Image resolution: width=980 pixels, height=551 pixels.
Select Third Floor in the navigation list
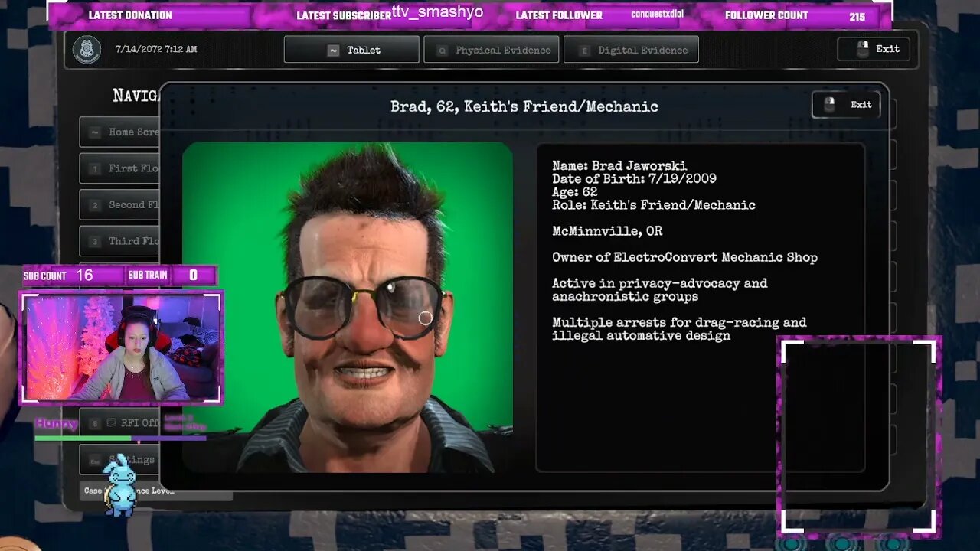tap(119, 241)
